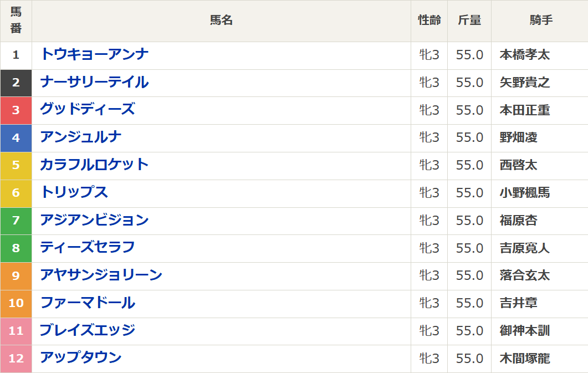This screenshot has height=373, width=588.
Task: Click jockey name 本橋孝太
Action: 524,55
